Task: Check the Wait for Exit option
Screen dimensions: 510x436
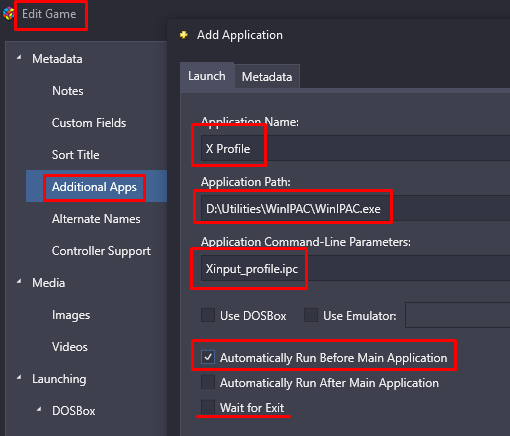Action: (208, 407)
